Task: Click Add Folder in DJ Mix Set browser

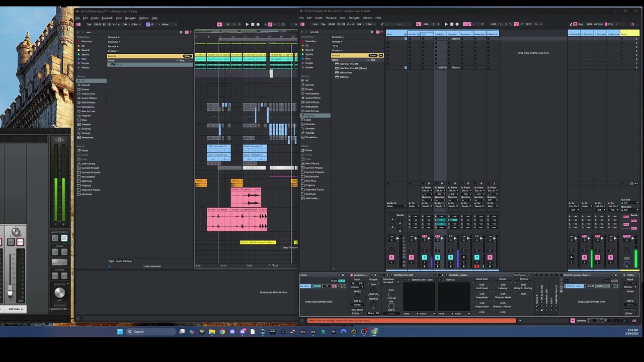Action: pos(312,198)
